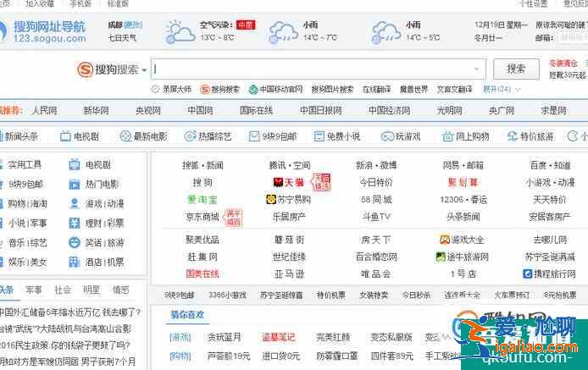Screen dimensions: 588x370
Task: Expand the 展开(24) quick links list
Action: tap(502, 89)
